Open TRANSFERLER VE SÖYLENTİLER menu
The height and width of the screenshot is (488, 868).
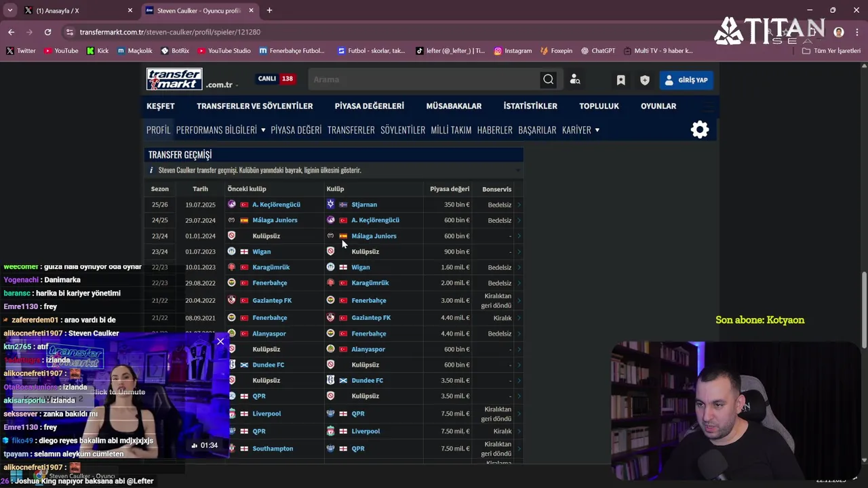[254, 106]
